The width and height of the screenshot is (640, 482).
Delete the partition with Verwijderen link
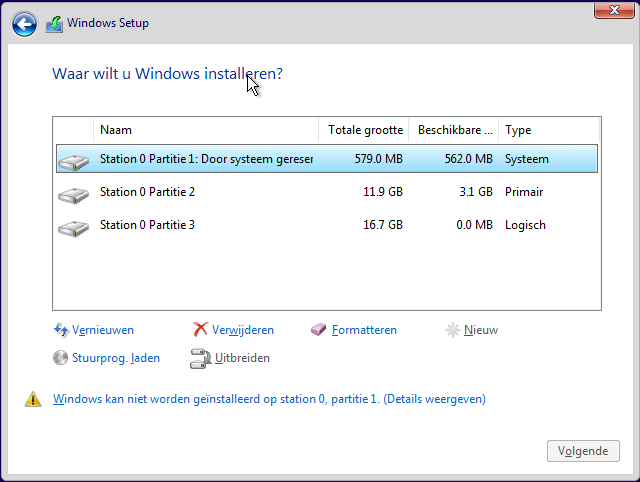coord(243,330)
